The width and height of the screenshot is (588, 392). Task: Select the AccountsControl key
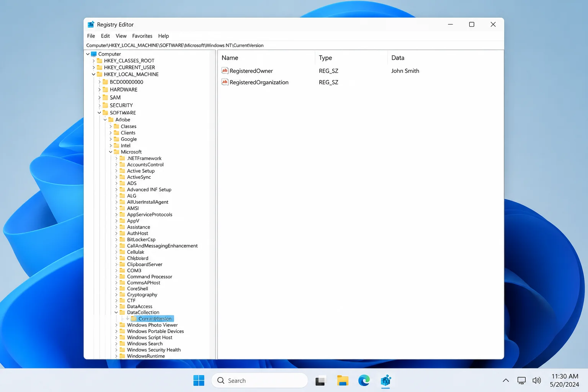[145, 165]
